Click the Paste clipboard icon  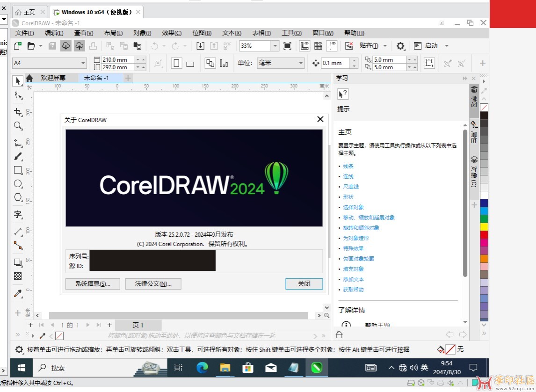click(138, 46)
